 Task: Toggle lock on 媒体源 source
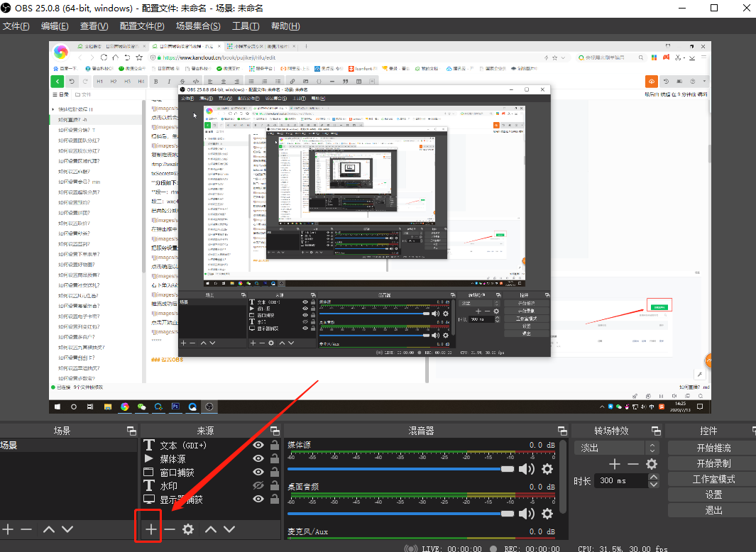[x=274, y=458]
